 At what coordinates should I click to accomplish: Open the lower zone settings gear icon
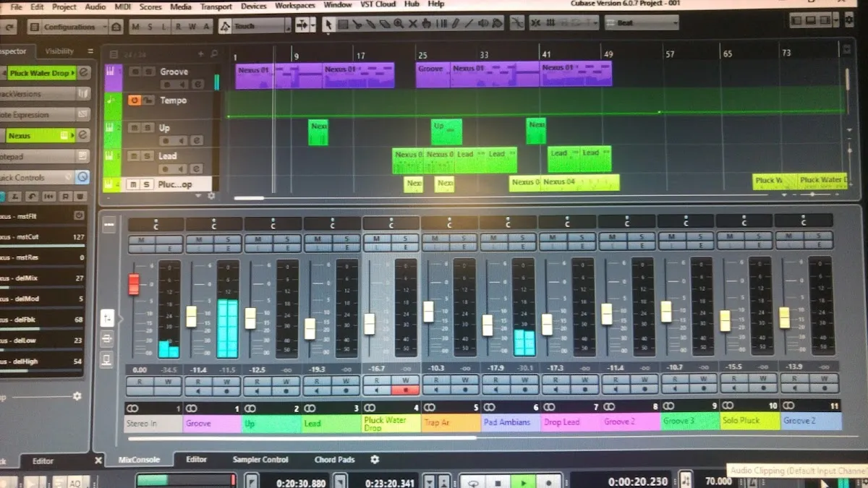pos(375,460)
